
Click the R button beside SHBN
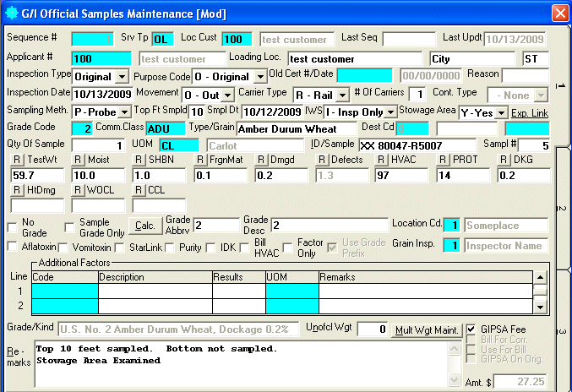point(139,160)
